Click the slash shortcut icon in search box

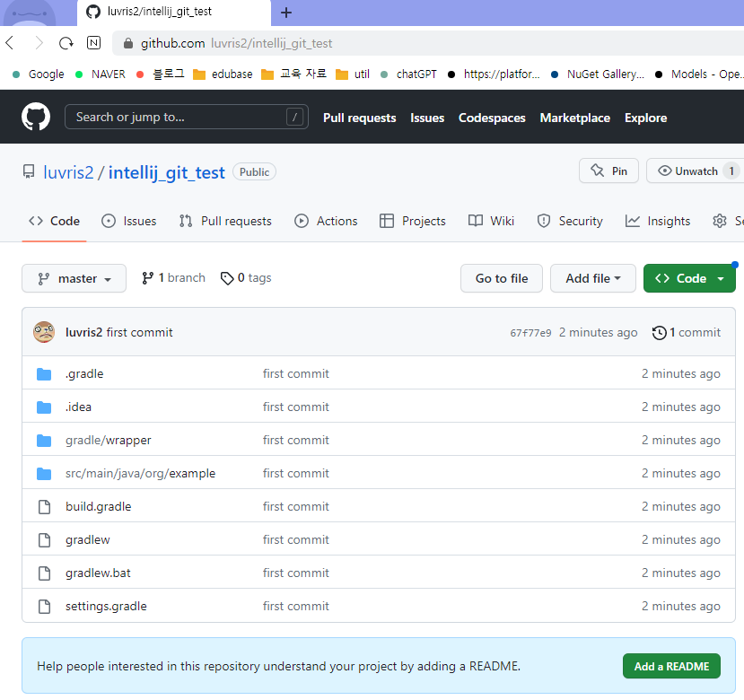click(x=294, y=117)
